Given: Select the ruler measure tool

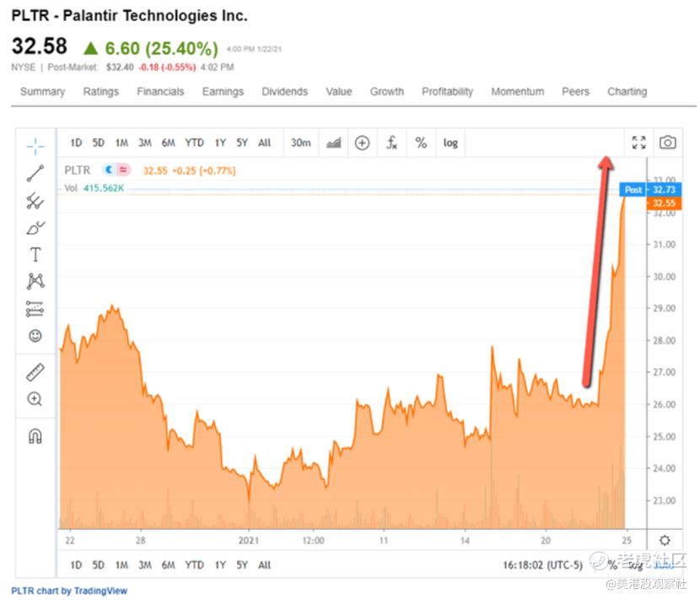Looking at the screenshot, I should (x=35, y=372).
